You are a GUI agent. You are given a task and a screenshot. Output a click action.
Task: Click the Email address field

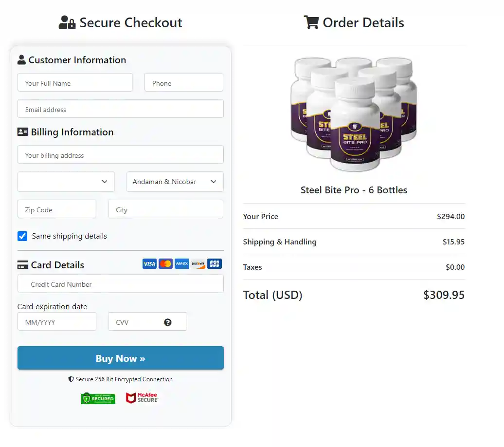tap(121, 109)
